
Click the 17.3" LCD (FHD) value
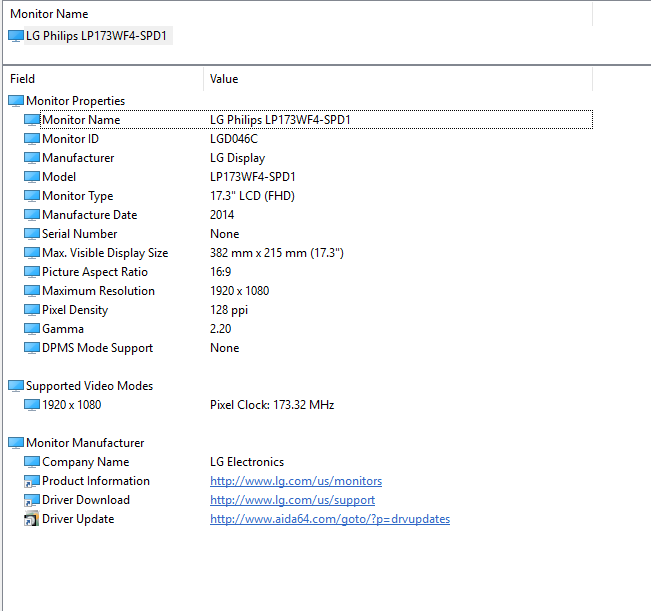point(252,196)
